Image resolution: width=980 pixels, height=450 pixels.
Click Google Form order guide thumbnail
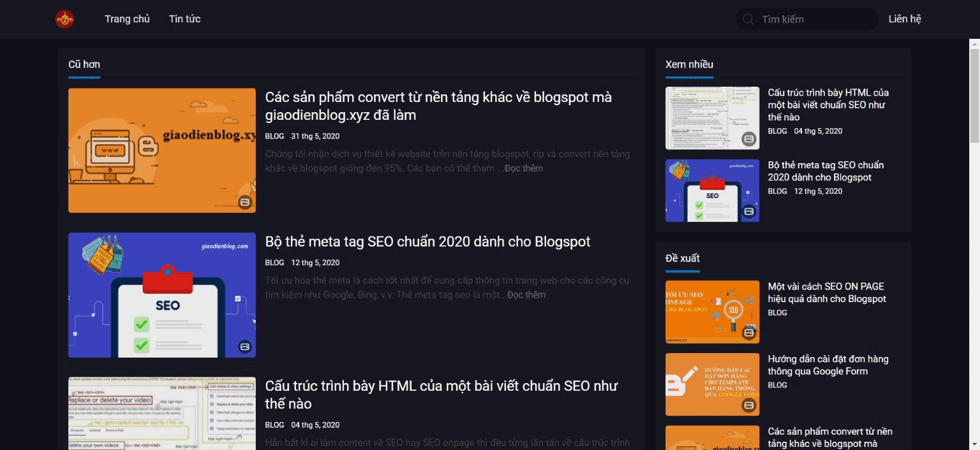pos(712,384)
